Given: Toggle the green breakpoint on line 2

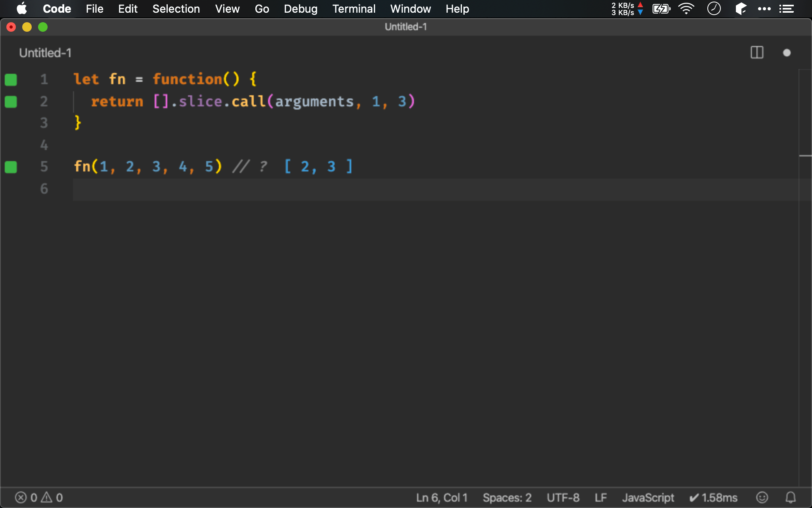Looking at the screenshot, I should coord(11,101).
